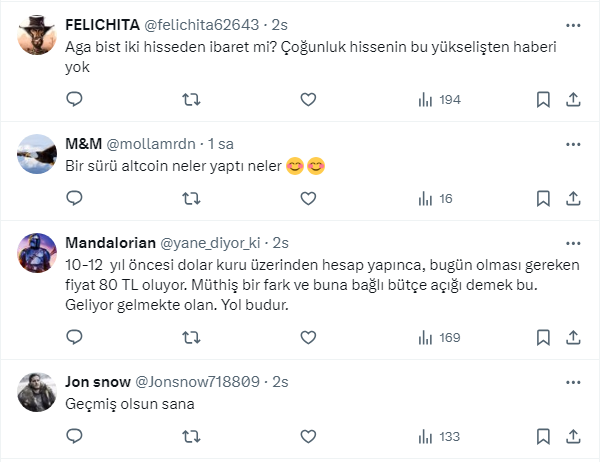The width and height of the screenshot is (606, 462).
Task: Share FELICHITA's tweet
Action: click(x=573, y=99)
